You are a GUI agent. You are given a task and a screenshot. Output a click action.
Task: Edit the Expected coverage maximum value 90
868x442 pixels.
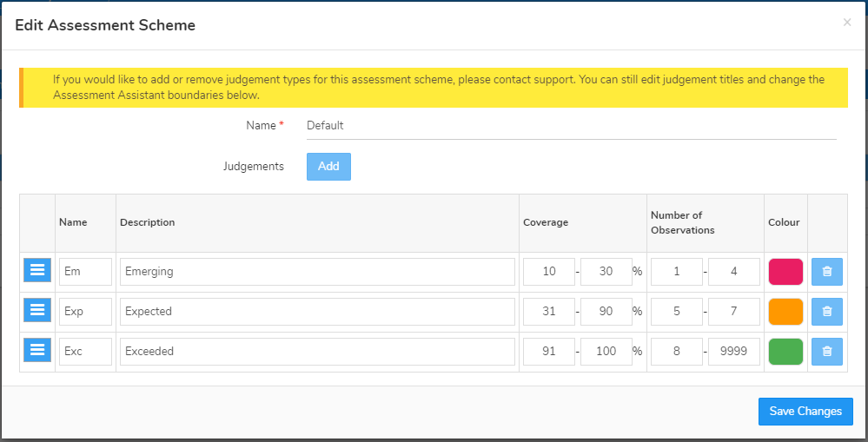606,312
